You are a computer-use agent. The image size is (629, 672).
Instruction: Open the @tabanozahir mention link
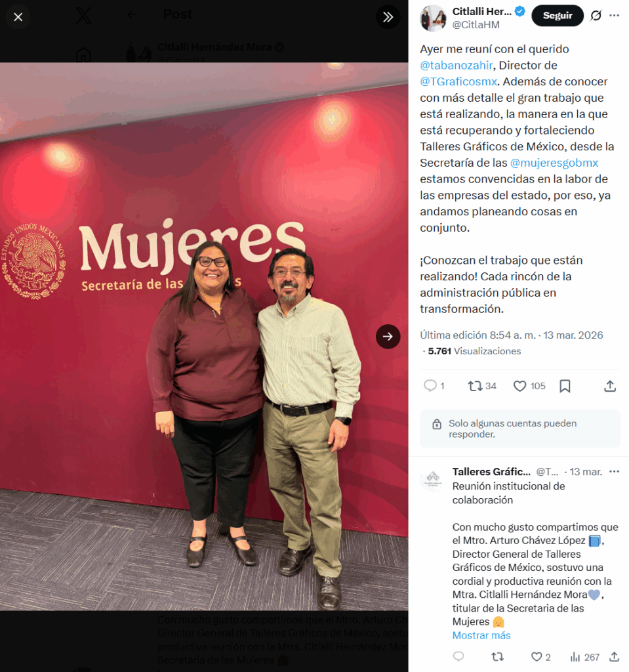[x=457, y=65]
